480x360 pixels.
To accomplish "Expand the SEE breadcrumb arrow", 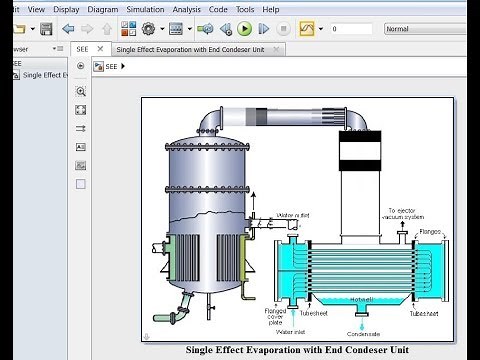I will click(x=123, y=66).
